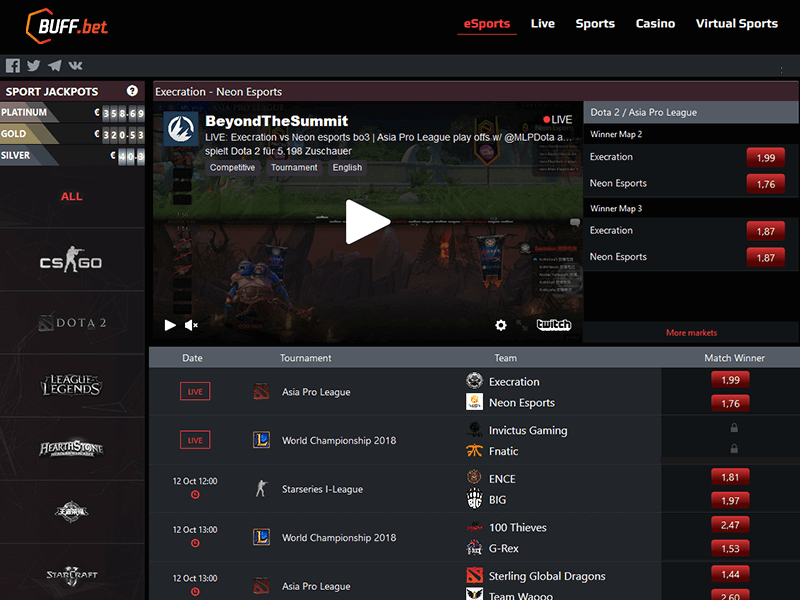Click the English stream tag
This screenshot has width=800, height=600.
[347, 167]
